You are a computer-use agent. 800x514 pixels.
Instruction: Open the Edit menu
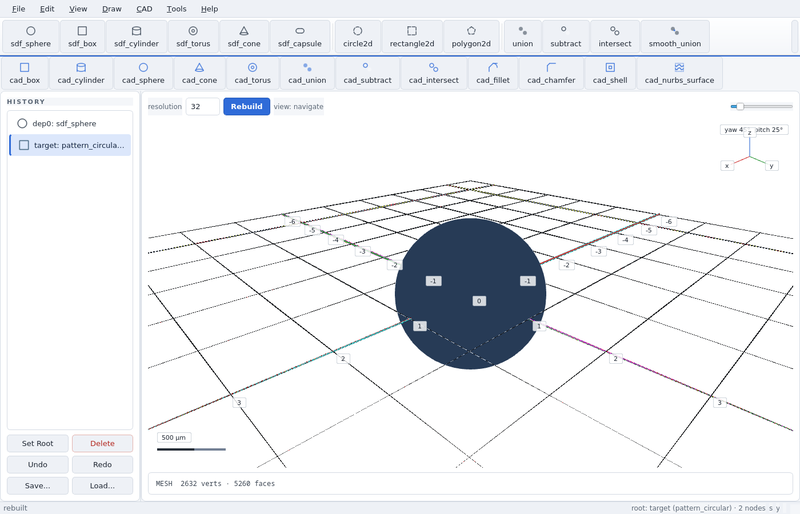(x=47, y=9)
